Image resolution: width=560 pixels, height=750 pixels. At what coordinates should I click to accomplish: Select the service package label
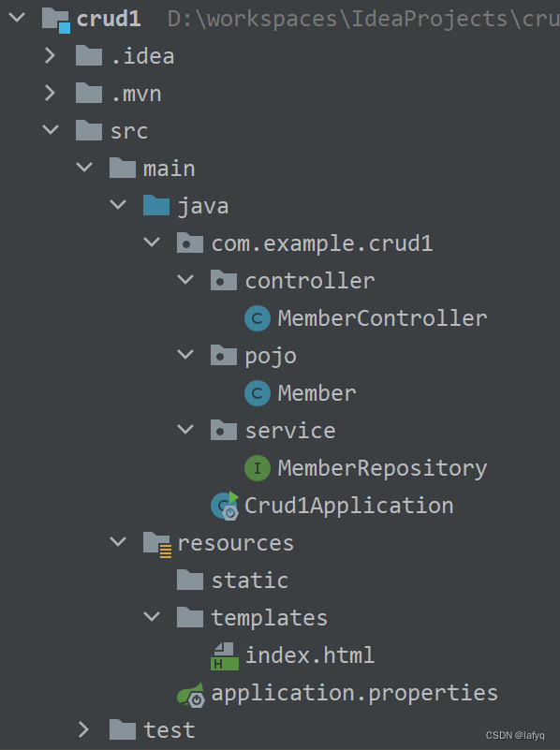pyautogui.click(x=290, y=431)
